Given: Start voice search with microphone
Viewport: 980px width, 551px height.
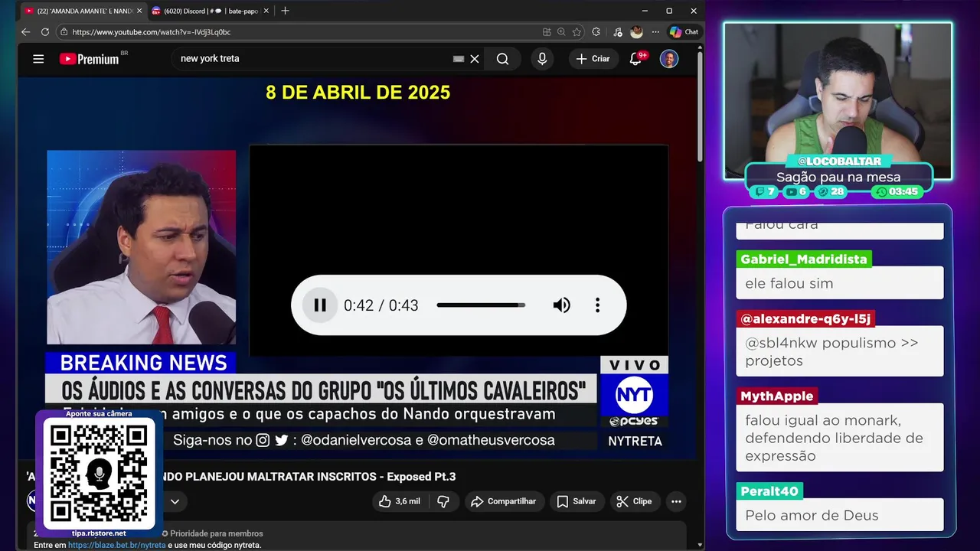Looking at the screenshot, I should 542,59.
